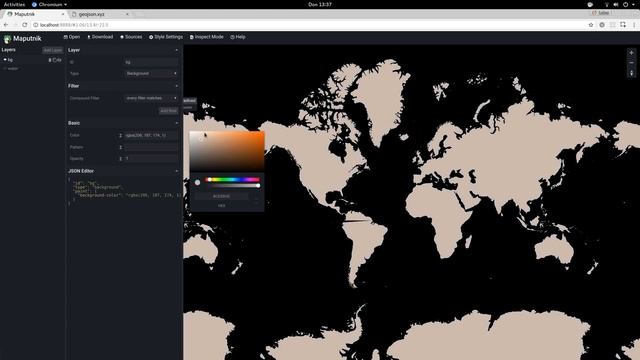Click the Add filter button
The image size is (640, 360).
(x=168, y=111)
